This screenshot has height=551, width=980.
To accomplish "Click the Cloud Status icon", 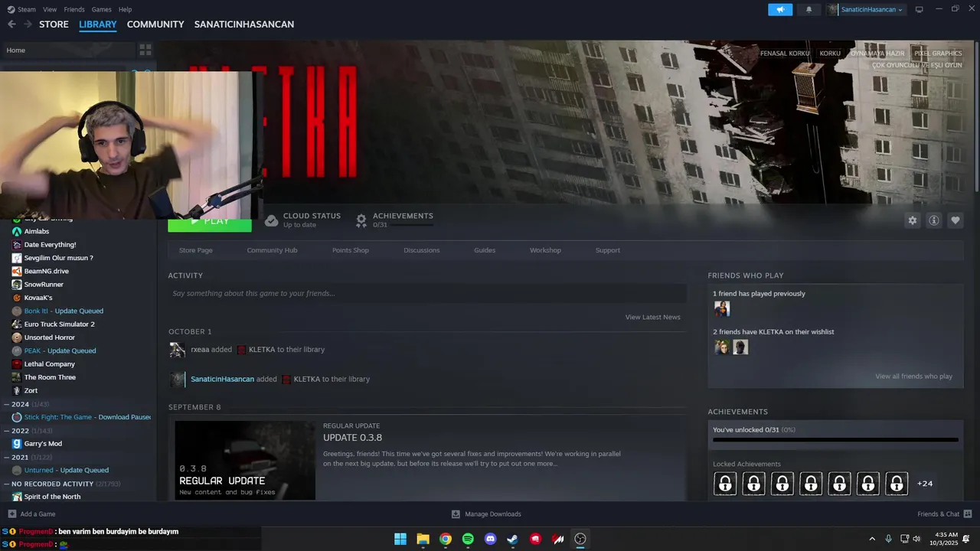I will click(x=271, y=220).
